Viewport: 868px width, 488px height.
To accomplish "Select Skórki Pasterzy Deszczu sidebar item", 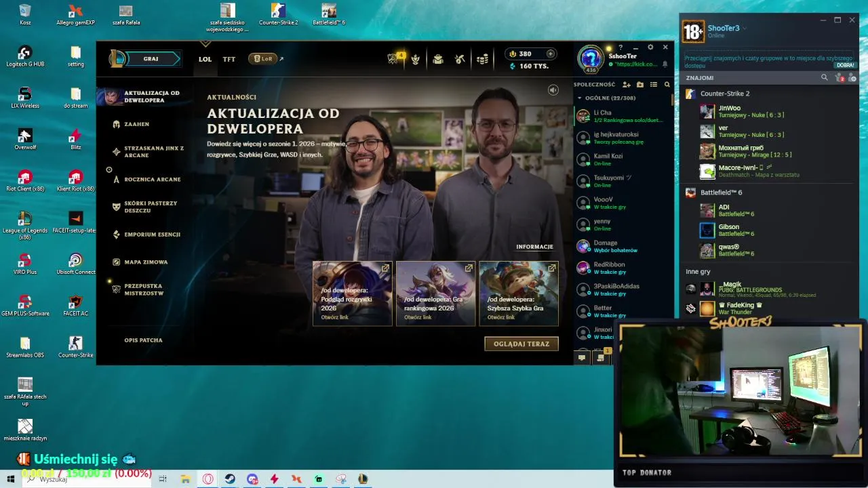I will (145, 207).
